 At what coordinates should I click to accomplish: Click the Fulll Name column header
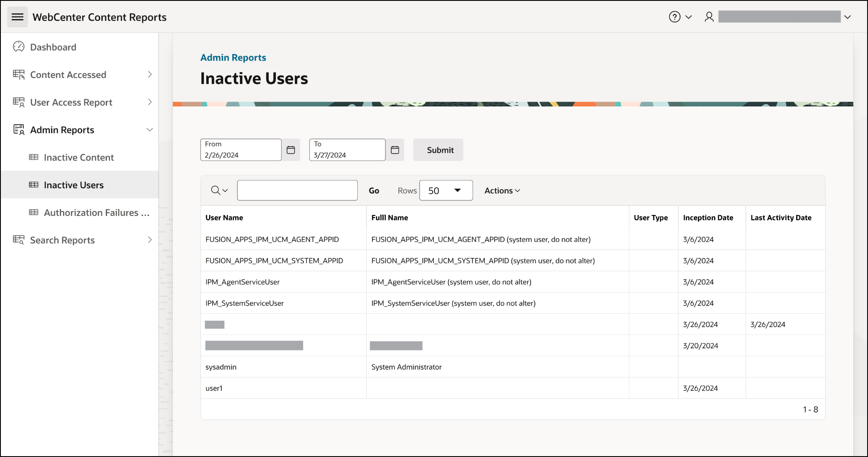point(390,218)
